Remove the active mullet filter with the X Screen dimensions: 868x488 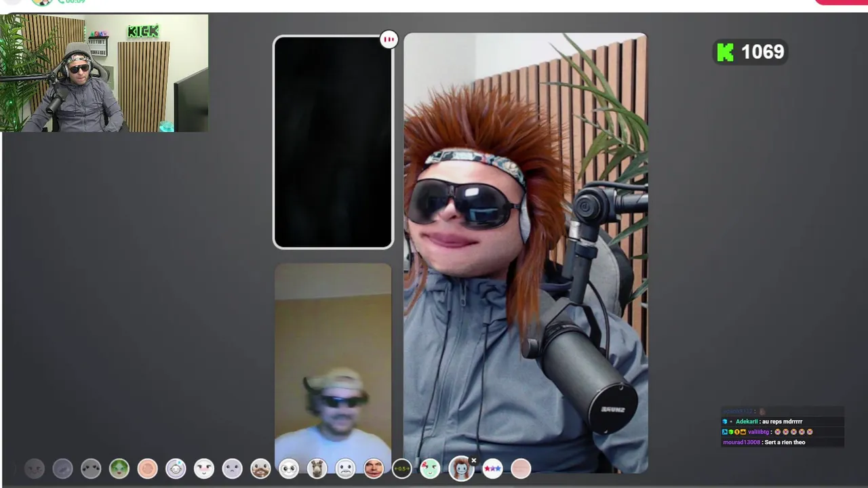pos(473,461)
